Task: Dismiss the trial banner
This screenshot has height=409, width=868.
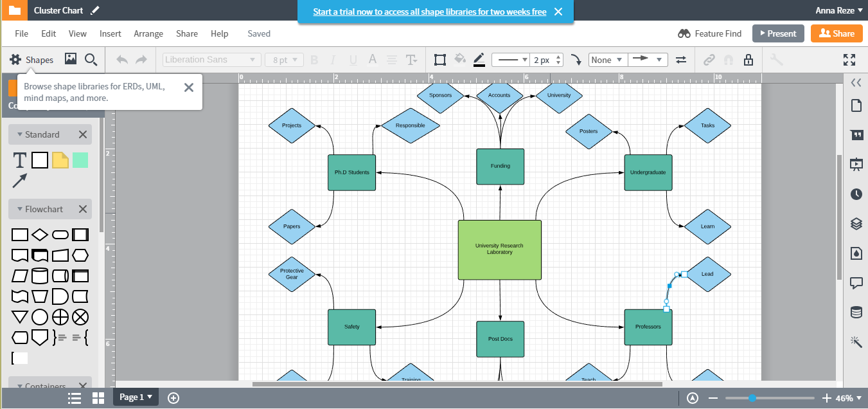Action: tap(558, 12)
